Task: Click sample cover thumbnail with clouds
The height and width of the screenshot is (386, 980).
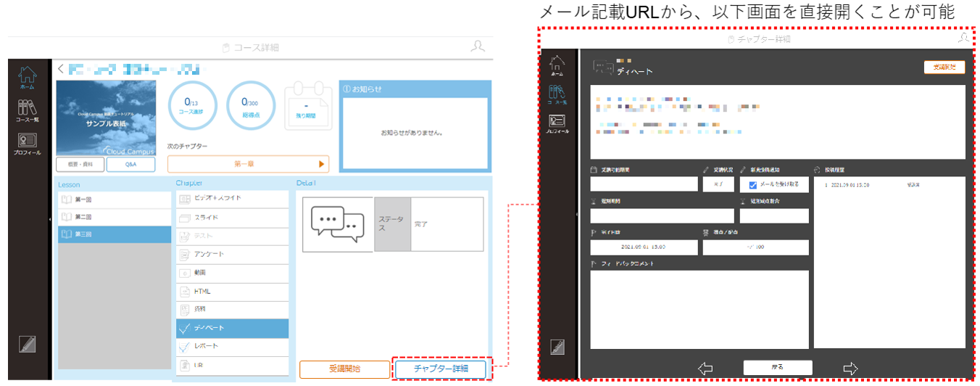Action: tap(106, 118)
